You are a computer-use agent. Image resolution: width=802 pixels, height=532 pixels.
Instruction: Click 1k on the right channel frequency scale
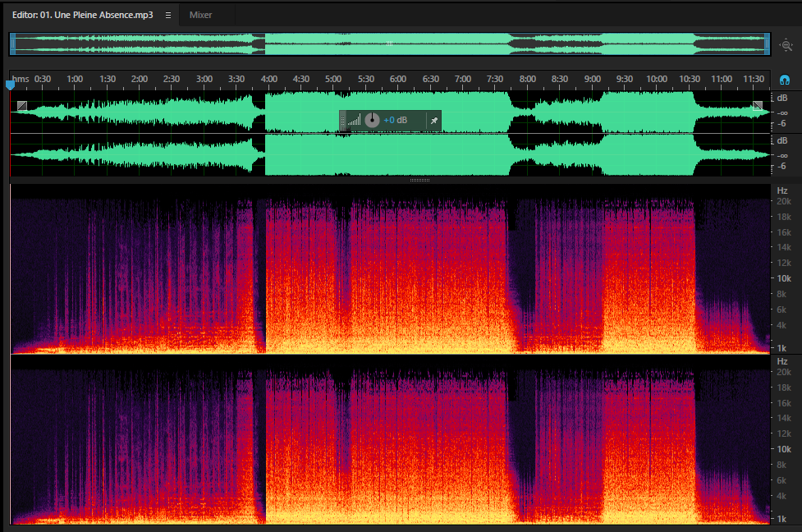click(x=781, y=519)
